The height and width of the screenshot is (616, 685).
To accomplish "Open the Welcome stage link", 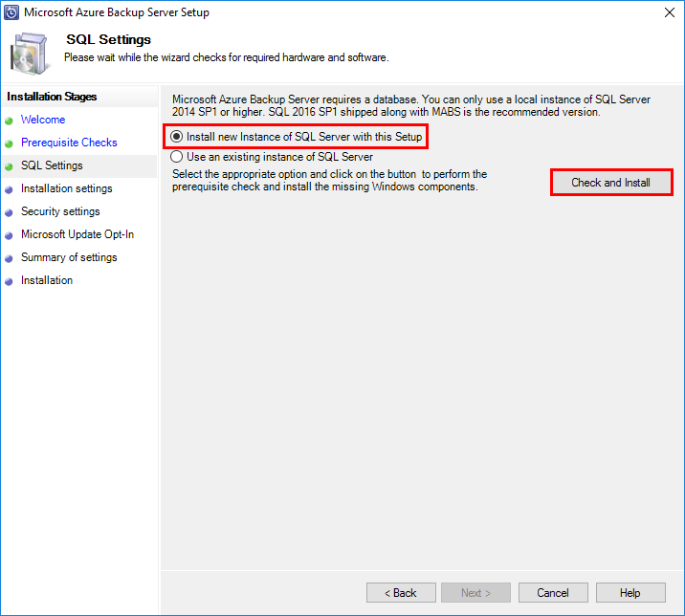I will tap(43, 120).
